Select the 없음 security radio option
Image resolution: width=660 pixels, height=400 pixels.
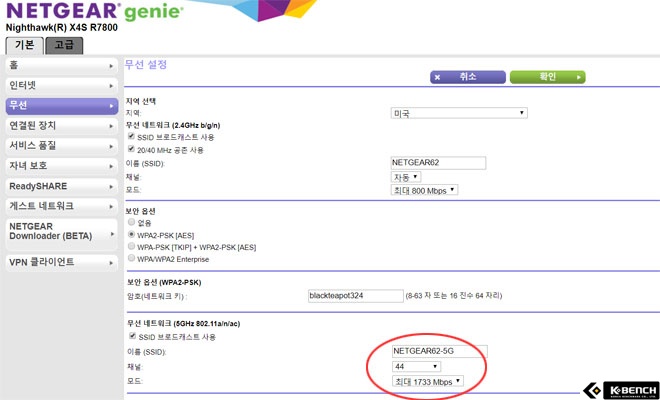[132, 222]
